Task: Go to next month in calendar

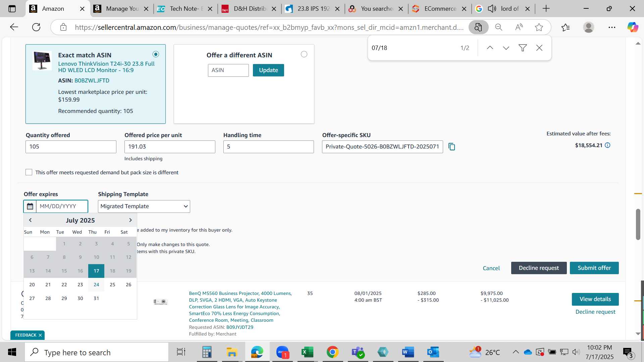Action: (x=130, y=220)
